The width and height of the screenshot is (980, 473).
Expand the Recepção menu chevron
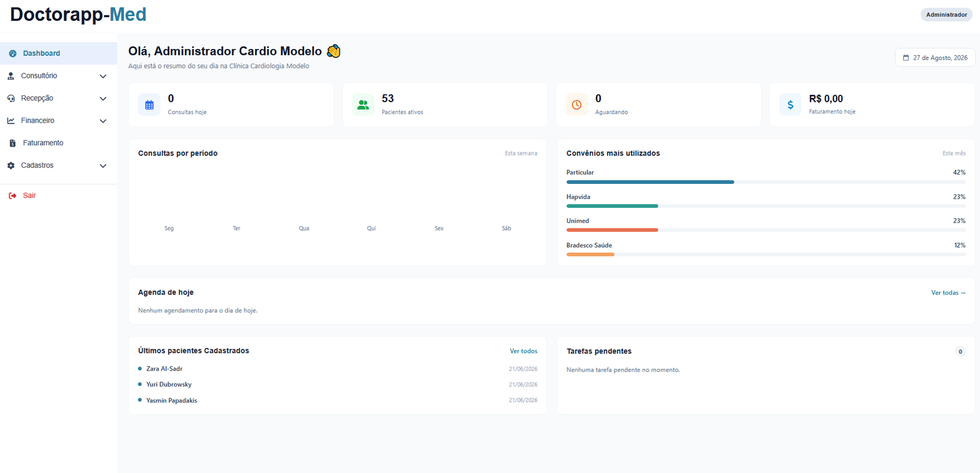(x=103, y=99)
